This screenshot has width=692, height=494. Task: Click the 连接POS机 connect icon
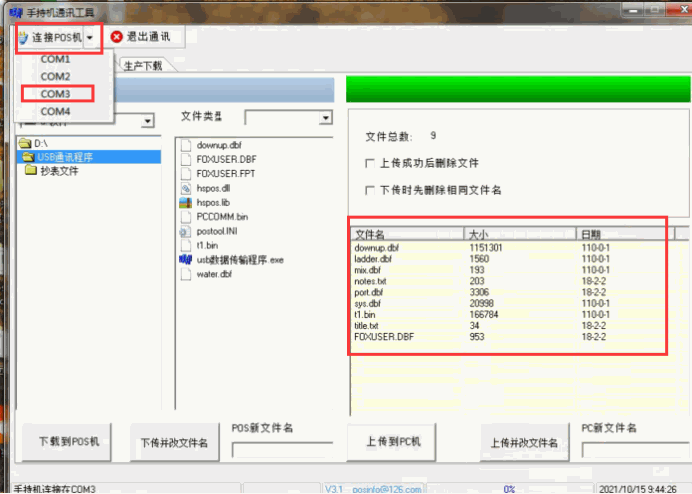[x=23, y=37]
